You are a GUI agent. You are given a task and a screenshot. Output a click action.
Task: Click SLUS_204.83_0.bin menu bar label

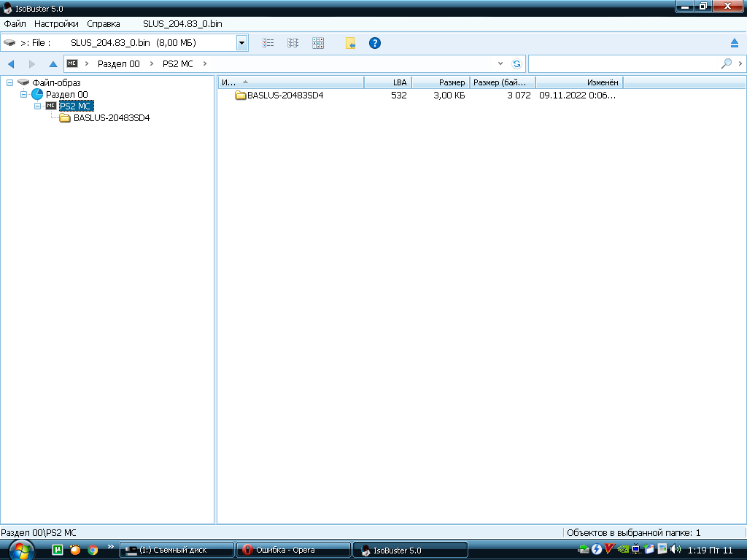coord(182,24)
